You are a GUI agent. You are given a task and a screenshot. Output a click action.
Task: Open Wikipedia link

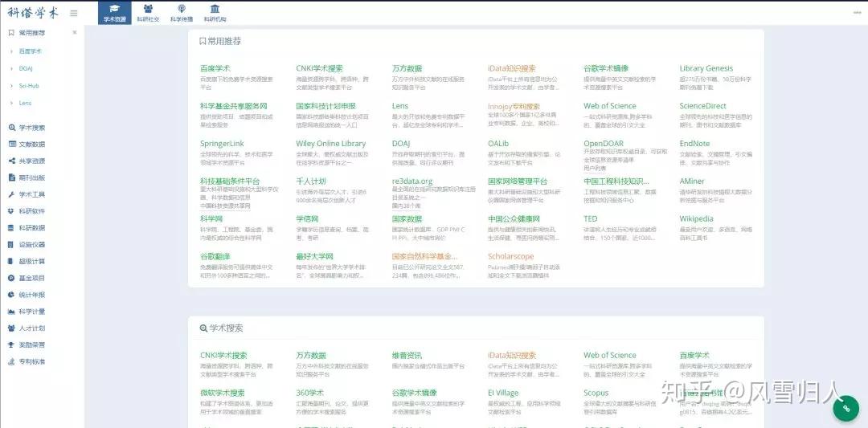[696, 219]
